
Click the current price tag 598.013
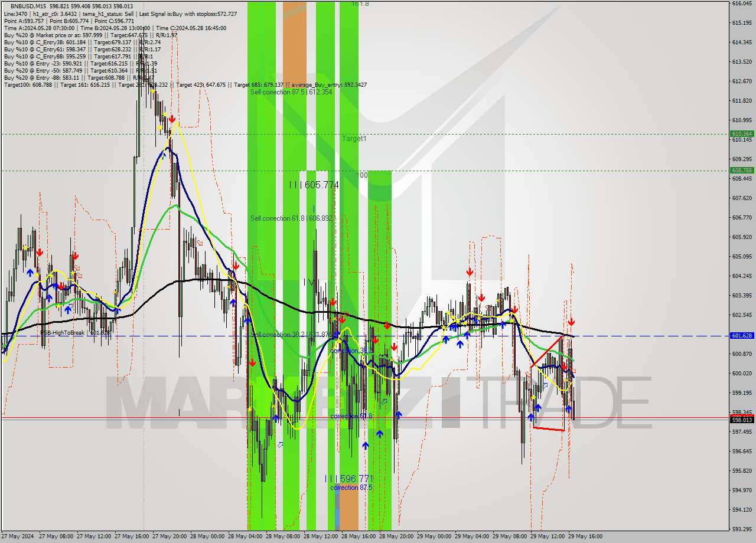pos(742,420)
